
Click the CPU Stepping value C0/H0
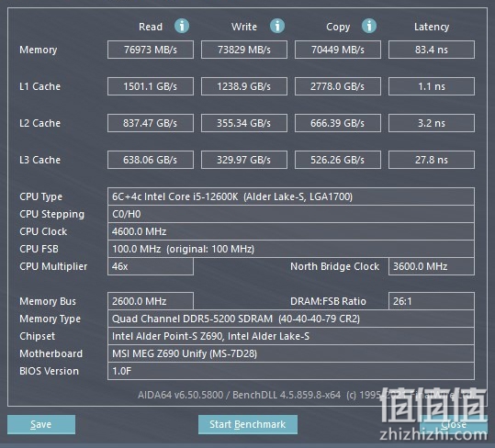point(291,214)
